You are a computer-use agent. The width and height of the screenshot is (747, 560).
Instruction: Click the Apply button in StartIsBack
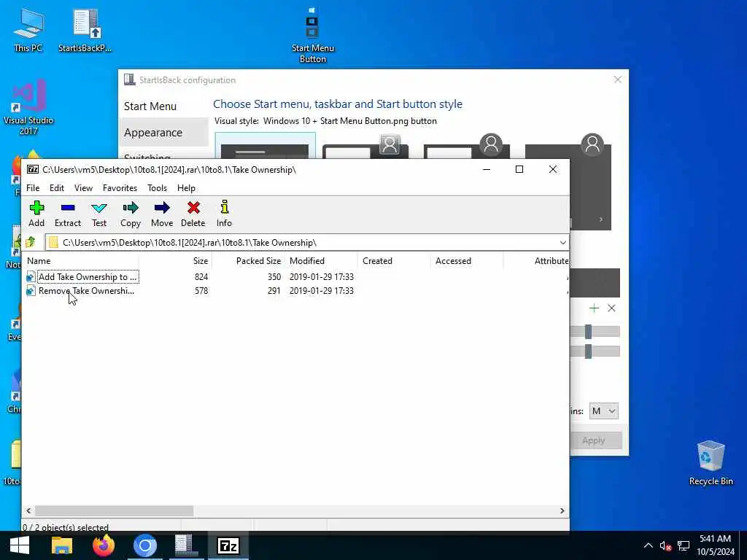coord(593,440)
